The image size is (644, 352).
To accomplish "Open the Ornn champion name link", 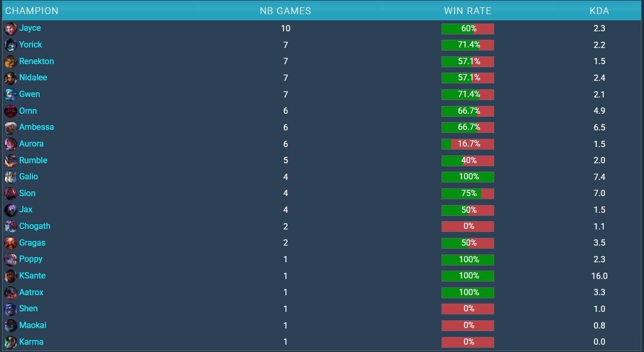I will coord(28,111).
